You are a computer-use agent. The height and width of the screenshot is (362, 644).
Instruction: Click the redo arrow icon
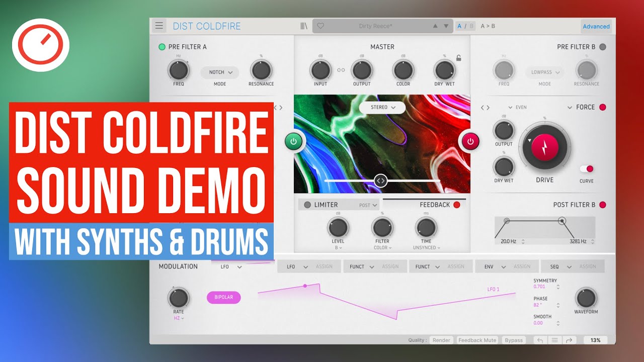point(570,340)
